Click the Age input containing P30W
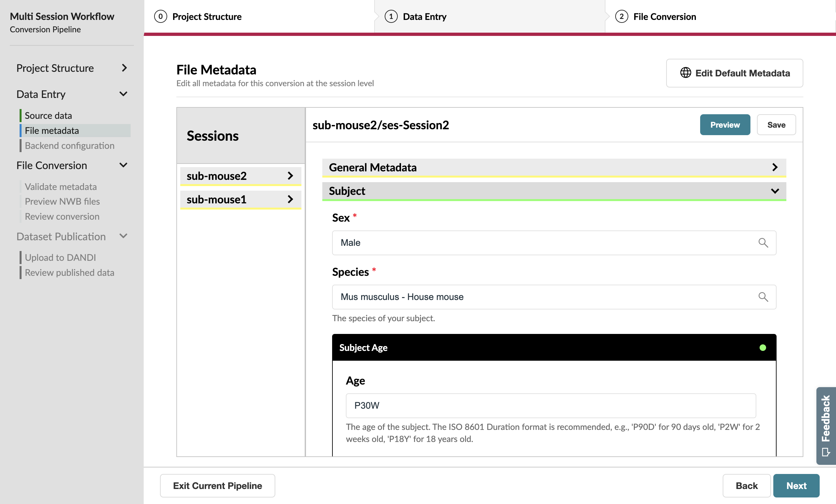The image size is (836, 504). [551, 406]
